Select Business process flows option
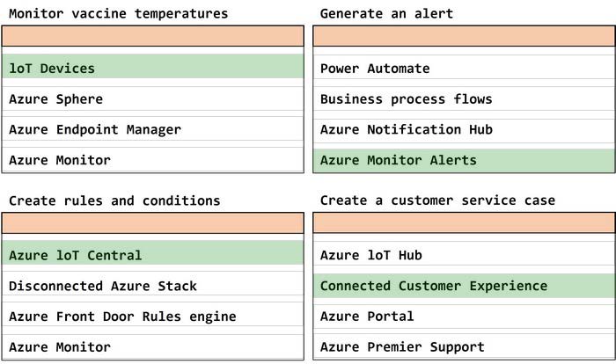 point(464,99)
